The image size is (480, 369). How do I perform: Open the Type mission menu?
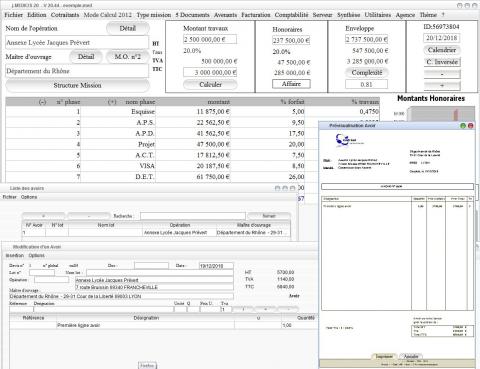point(154,15)
